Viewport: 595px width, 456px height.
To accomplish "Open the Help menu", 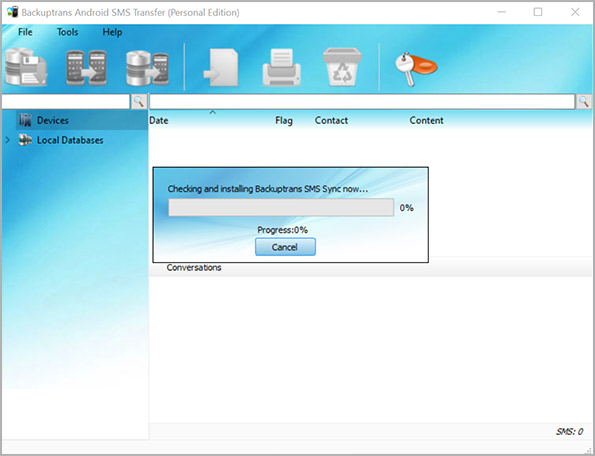I will (112, 32).
